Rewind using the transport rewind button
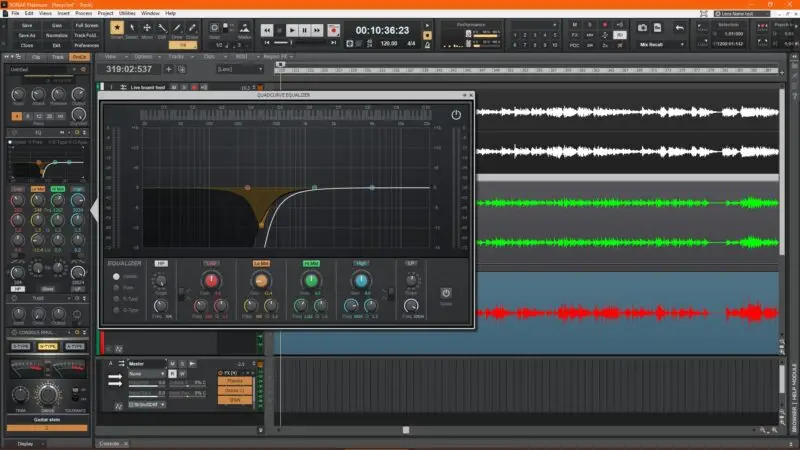The image size is (800, 450). click(268, 31)
